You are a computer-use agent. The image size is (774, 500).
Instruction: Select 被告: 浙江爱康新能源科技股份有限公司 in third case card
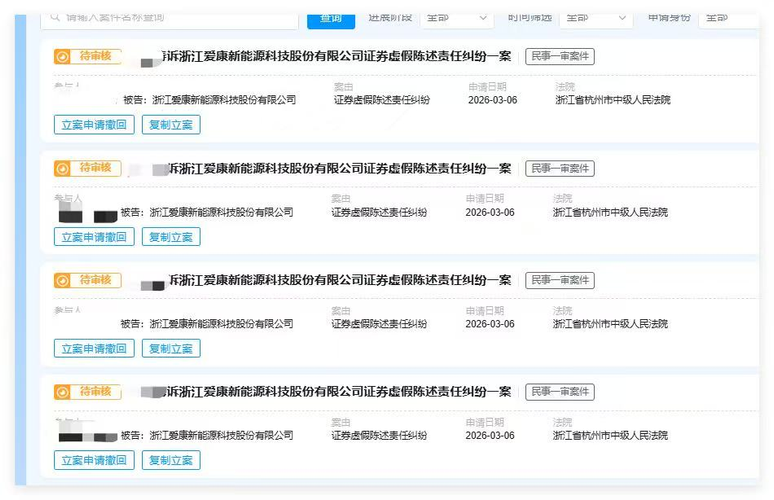207,324
